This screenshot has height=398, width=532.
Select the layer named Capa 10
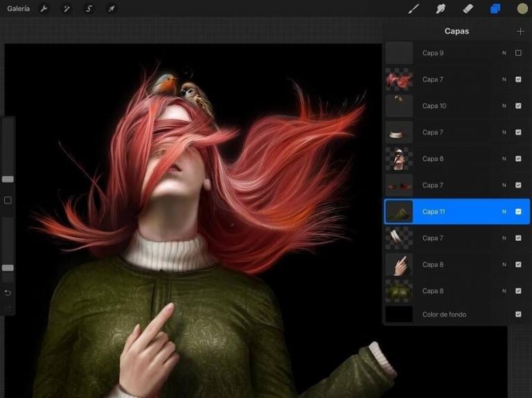[434, 106]
